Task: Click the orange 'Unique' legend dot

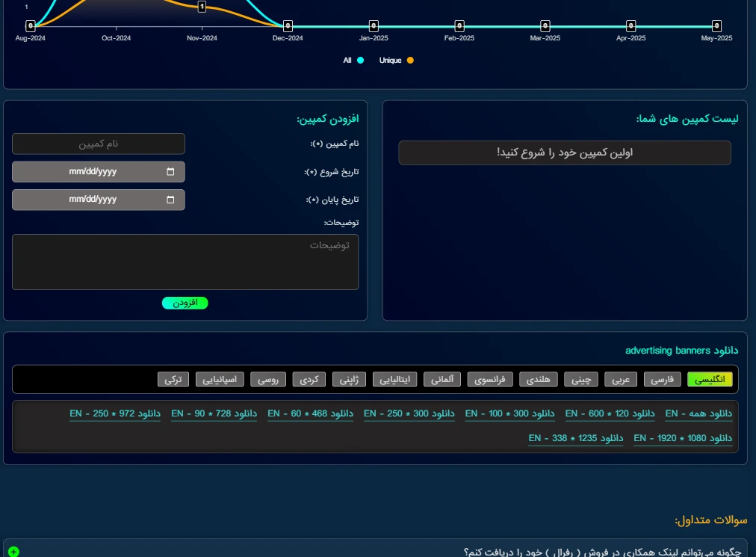Action: tap(410, 61)
